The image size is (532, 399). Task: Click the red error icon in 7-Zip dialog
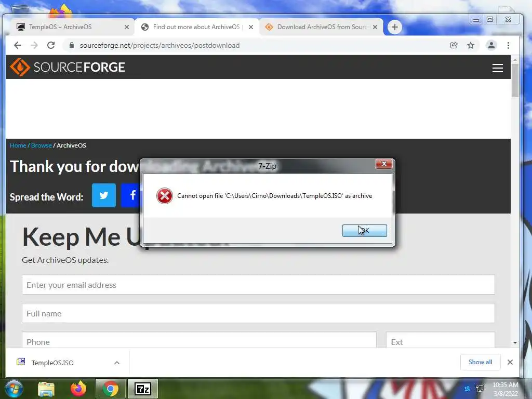[x=165, y=196]
